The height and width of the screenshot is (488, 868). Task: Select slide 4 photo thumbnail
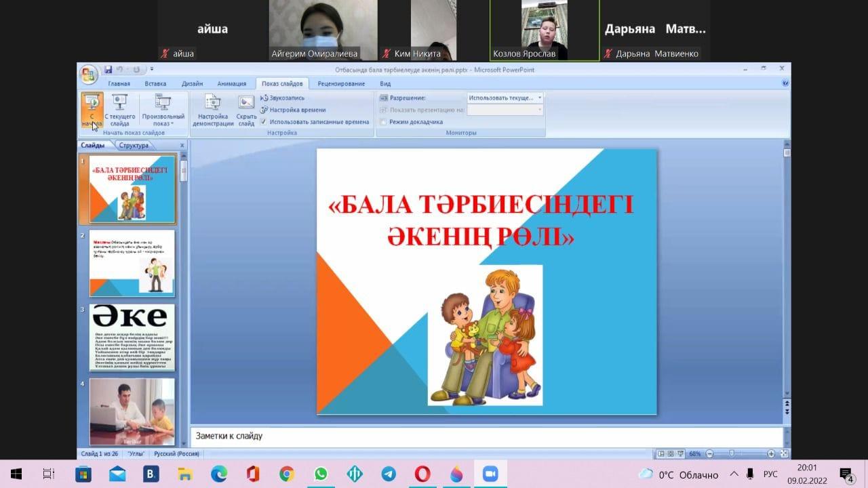(x=132, y=411)
